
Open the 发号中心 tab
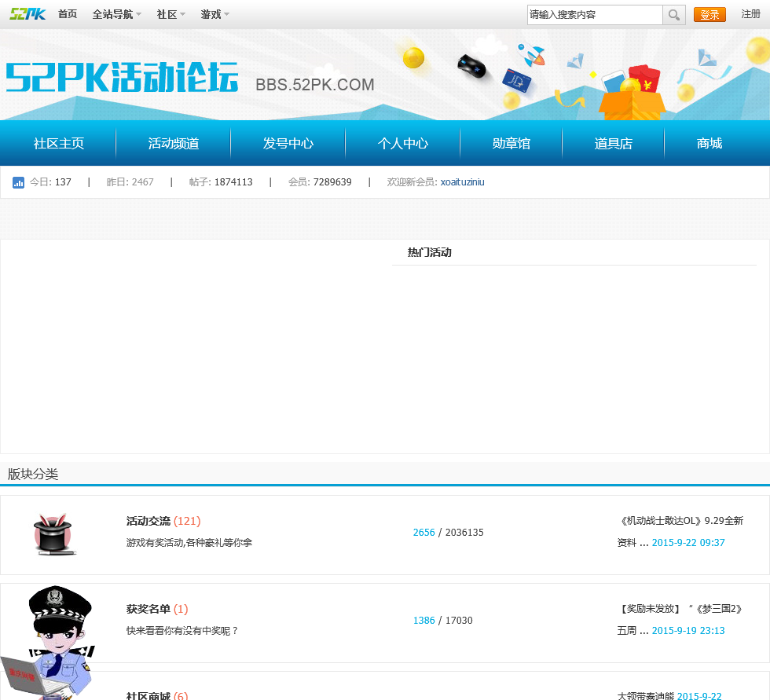288,143
